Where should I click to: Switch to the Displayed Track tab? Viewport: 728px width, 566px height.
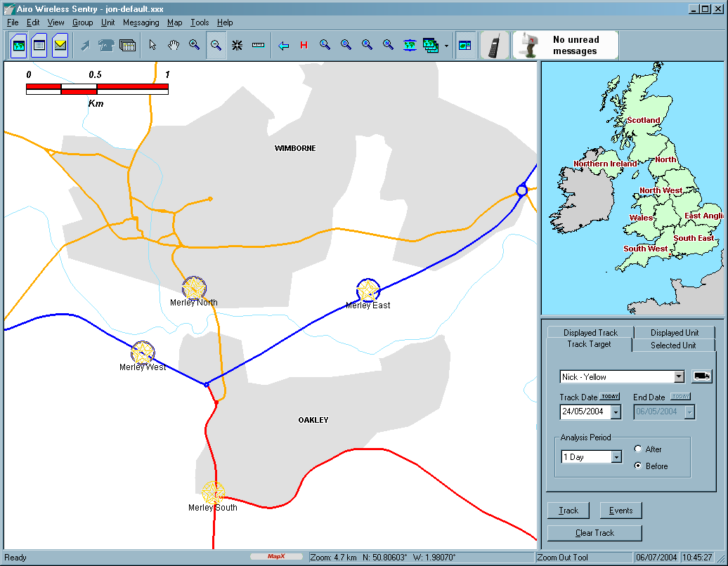(x=590, y=332)
